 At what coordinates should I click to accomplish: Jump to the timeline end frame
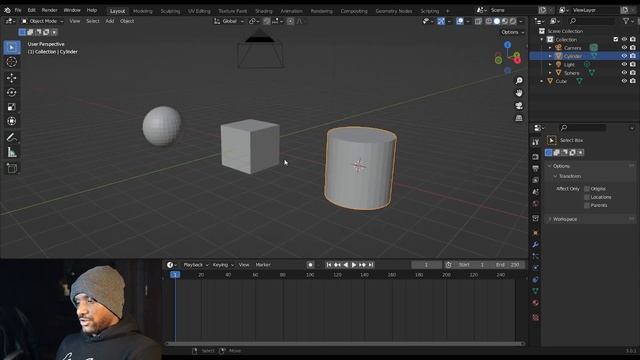(x=371, y=265)
